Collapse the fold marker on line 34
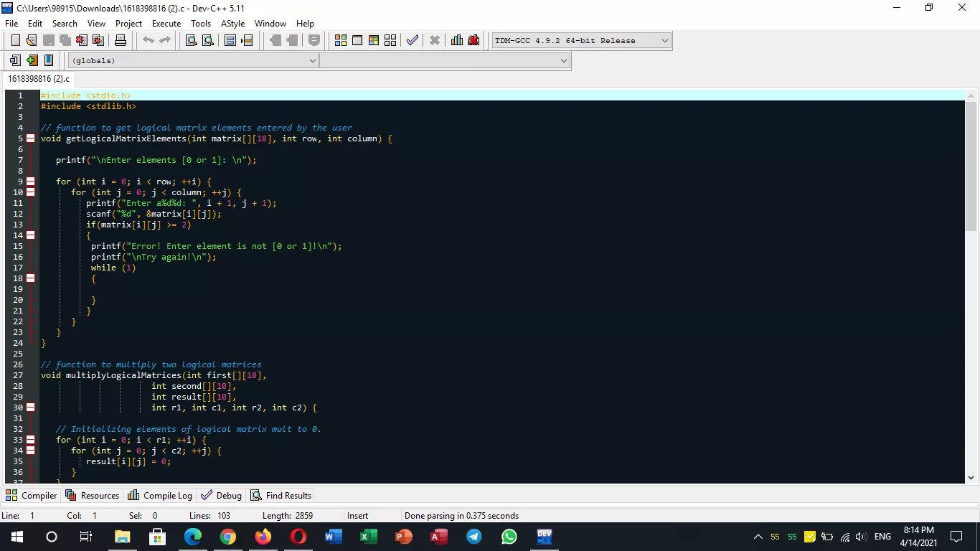This screenshot has height=551, width=980. click(30, 451)
